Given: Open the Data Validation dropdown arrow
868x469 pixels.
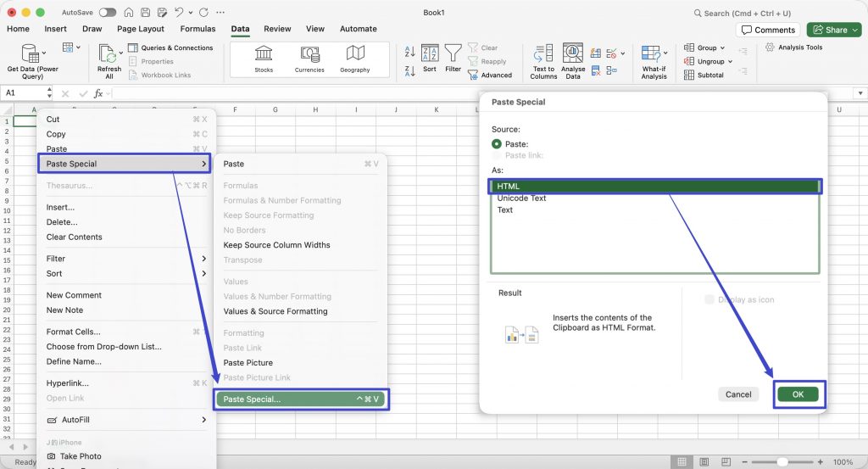Looking at the screenshot, I should (623, 53).
